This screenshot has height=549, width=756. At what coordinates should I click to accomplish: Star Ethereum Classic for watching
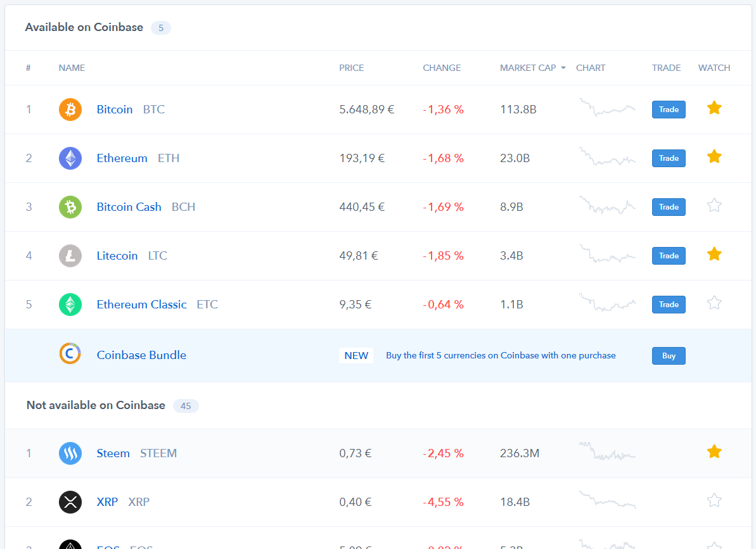(714, 303)
